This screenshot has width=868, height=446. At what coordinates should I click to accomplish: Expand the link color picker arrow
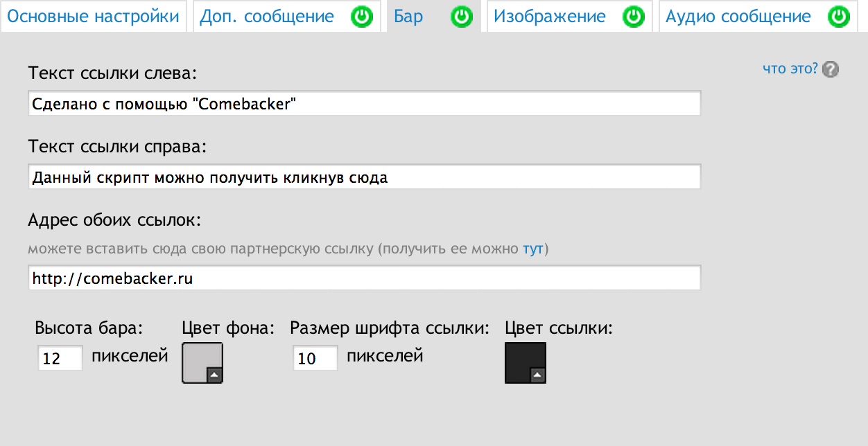coord(537,375)
